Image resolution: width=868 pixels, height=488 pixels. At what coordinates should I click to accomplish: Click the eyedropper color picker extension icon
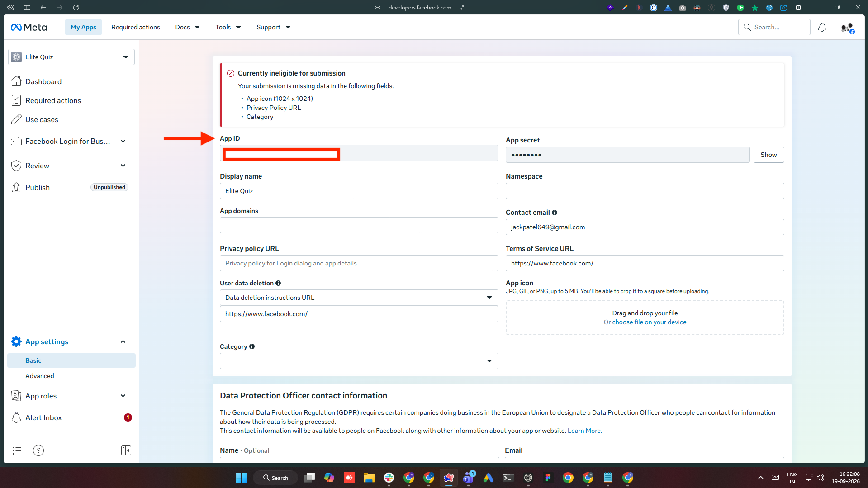coord(625,8)
